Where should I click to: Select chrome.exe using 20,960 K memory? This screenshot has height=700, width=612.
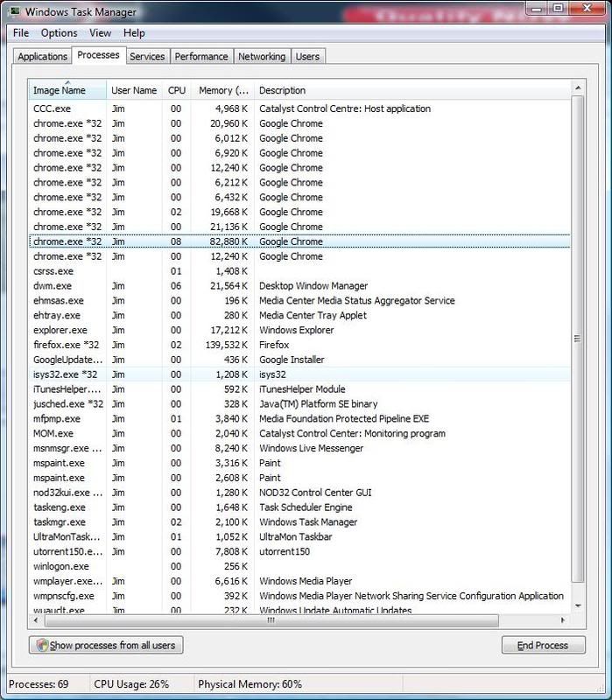299,123
